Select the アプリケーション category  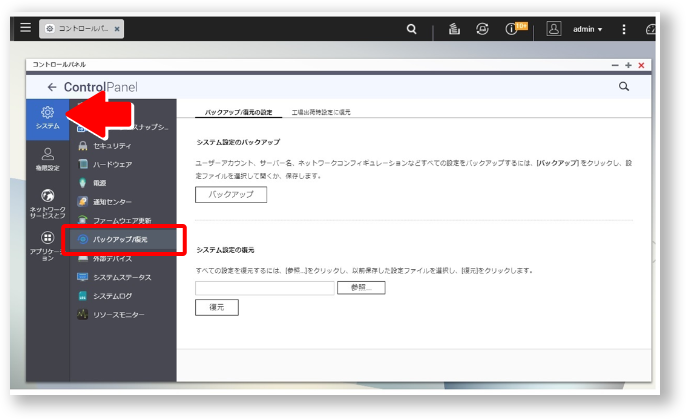[x=48, y=246]
